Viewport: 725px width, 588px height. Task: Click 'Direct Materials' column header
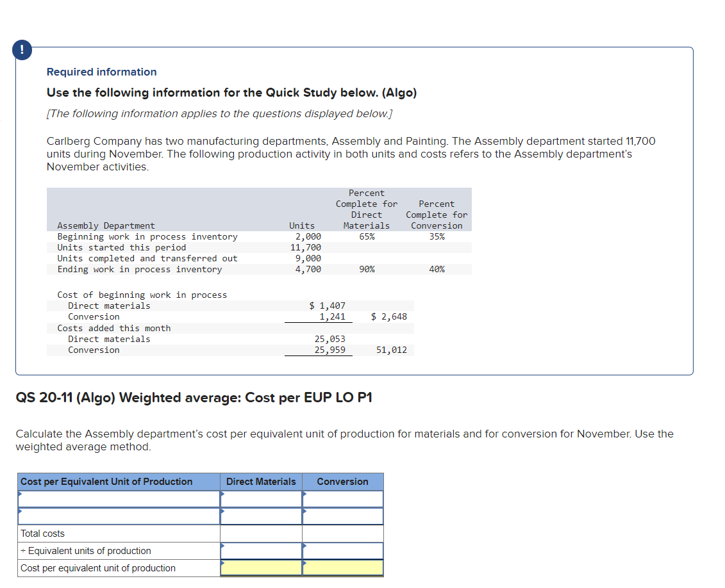point(262,481)
